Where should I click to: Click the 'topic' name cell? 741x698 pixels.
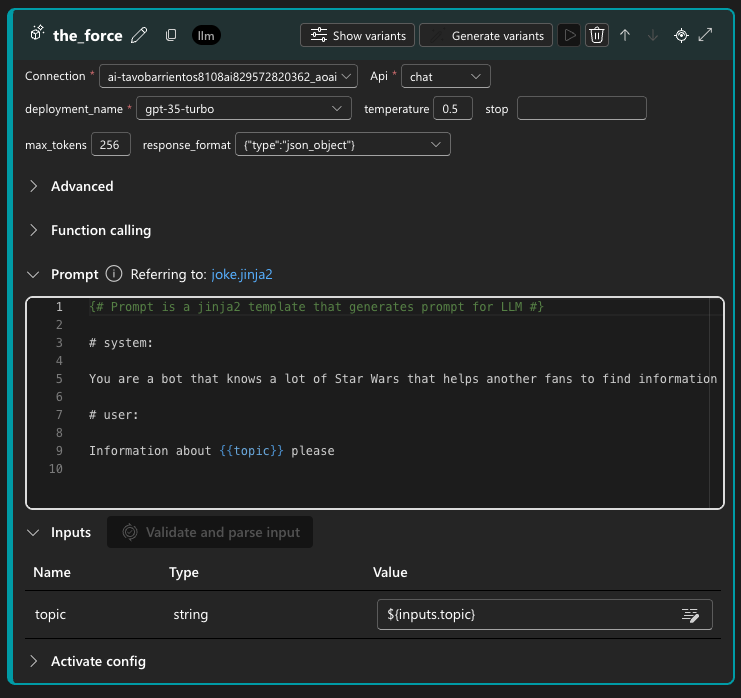point(50,614)
